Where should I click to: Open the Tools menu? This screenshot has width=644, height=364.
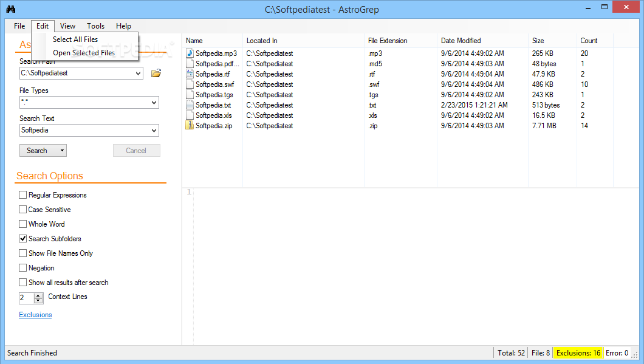coord(96,26)
